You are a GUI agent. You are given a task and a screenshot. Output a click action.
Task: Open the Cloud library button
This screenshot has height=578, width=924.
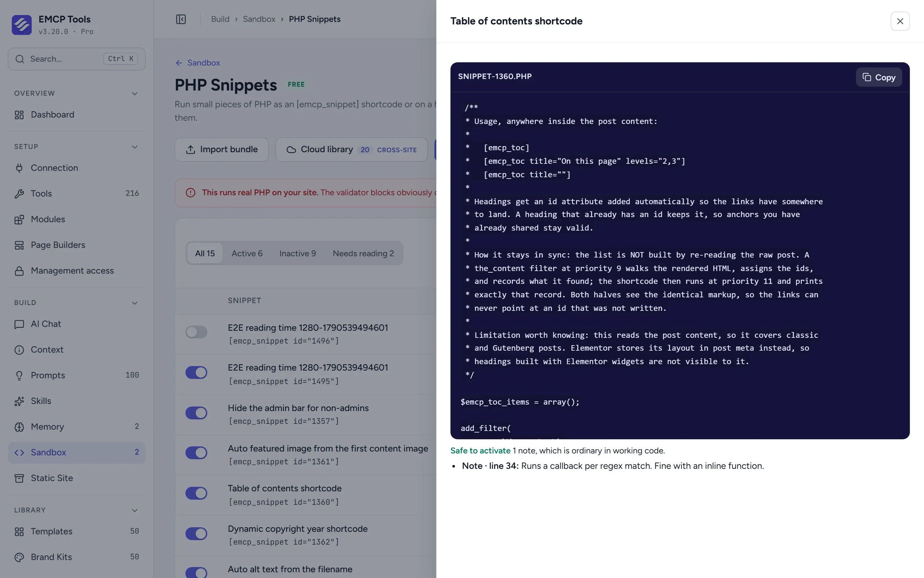351,149
